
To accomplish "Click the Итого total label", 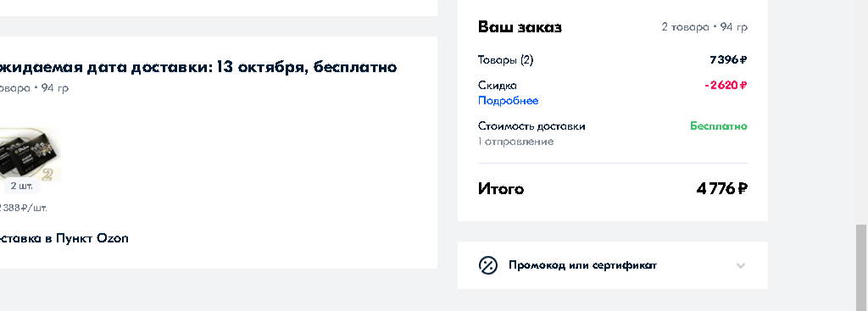I will 501,189.
